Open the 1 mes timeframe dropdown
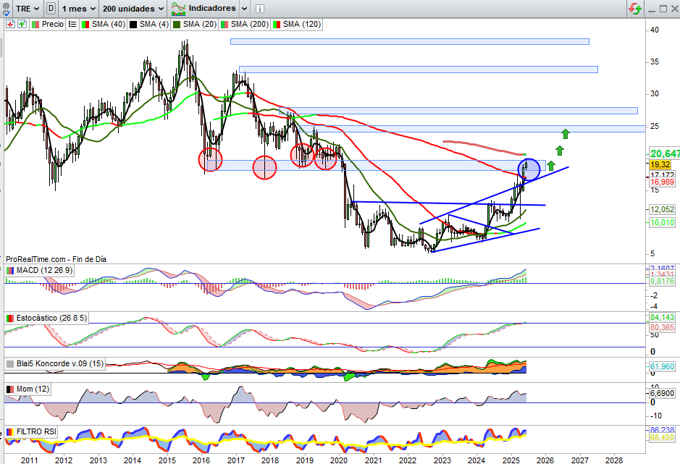This screenshot has height=464, width=680. click(x=78, y=8)
